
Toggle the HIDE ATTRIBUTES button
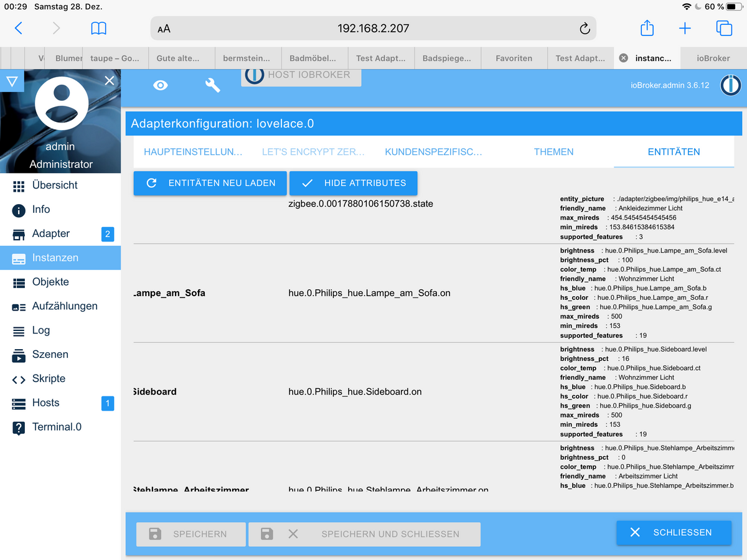click(x=354, y=183)
